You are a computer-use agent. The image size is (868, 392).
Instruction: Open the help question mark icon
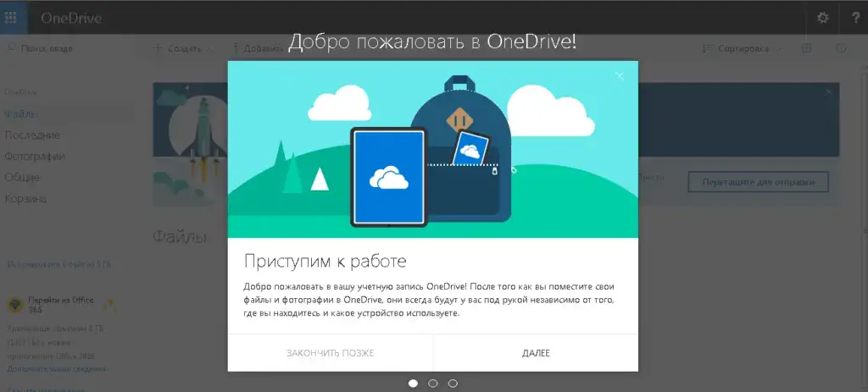tap(856, 18)
